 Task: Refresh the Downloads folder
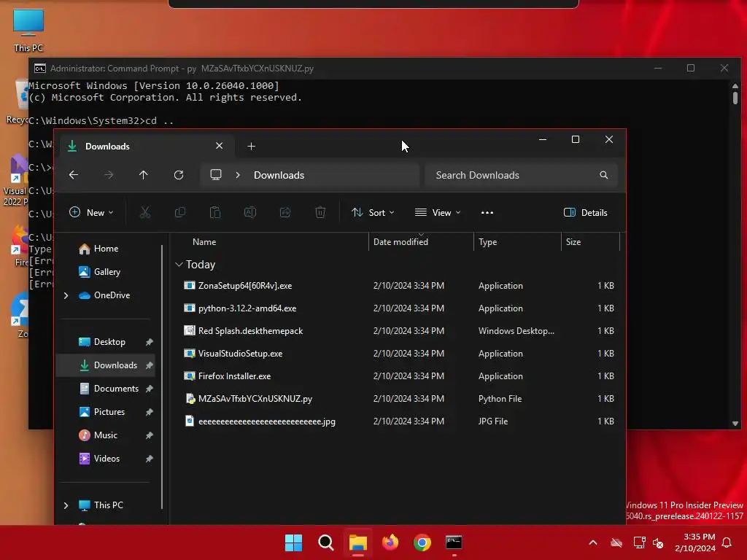pyautogui.click(x=179, y=175)
